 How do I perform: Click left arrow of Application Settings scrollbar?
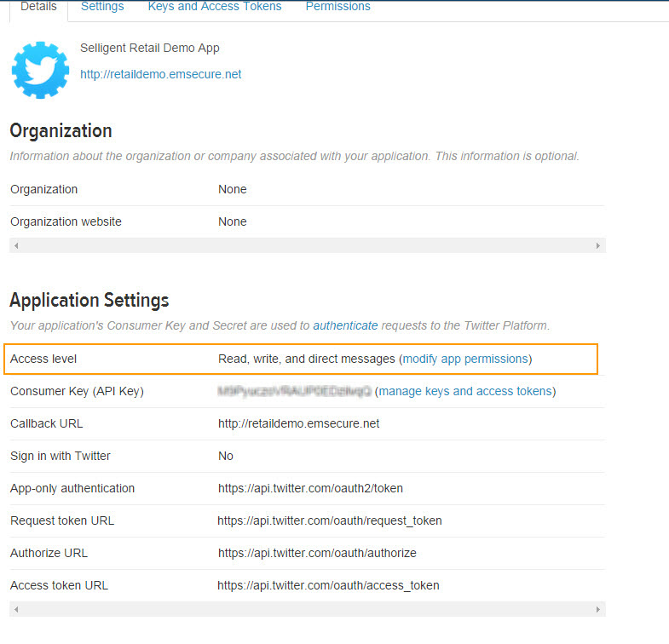(16, 610)
